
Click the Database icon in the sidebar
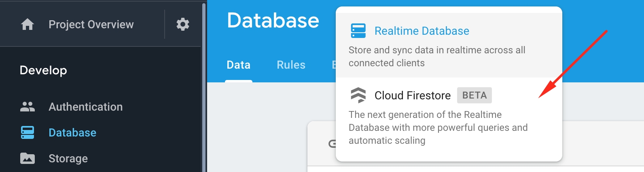pyautogui.click(x=28, y=133)
